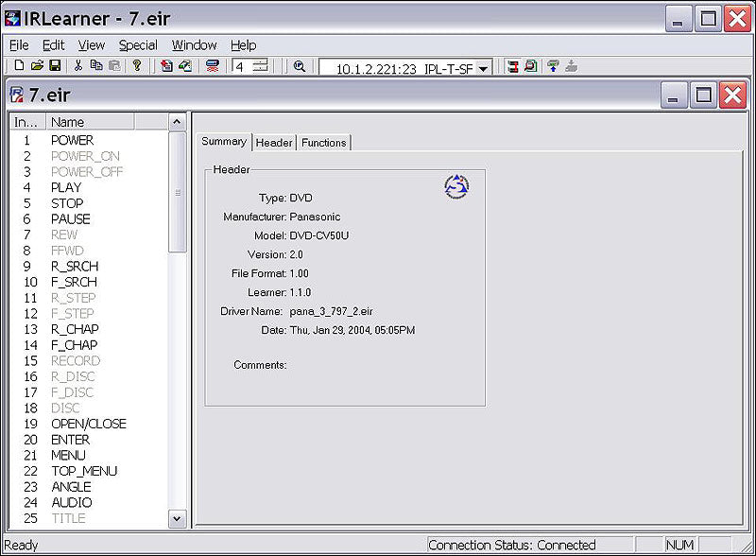Select the R_SRCH function row
Screen dimensions: 756x556
coord(89,267)
